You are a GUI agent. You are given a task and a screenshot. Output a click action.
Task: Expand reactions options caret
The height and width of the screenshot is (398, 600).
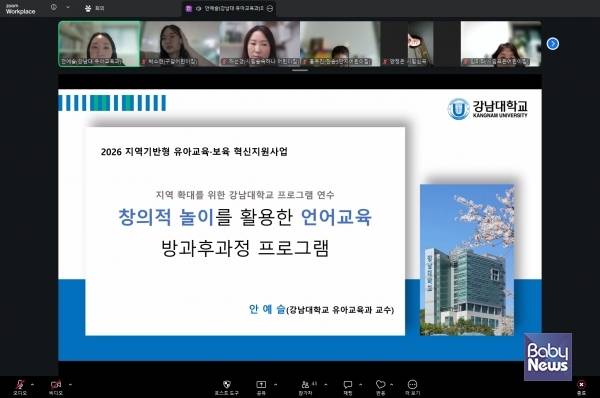tap(391, 384)
